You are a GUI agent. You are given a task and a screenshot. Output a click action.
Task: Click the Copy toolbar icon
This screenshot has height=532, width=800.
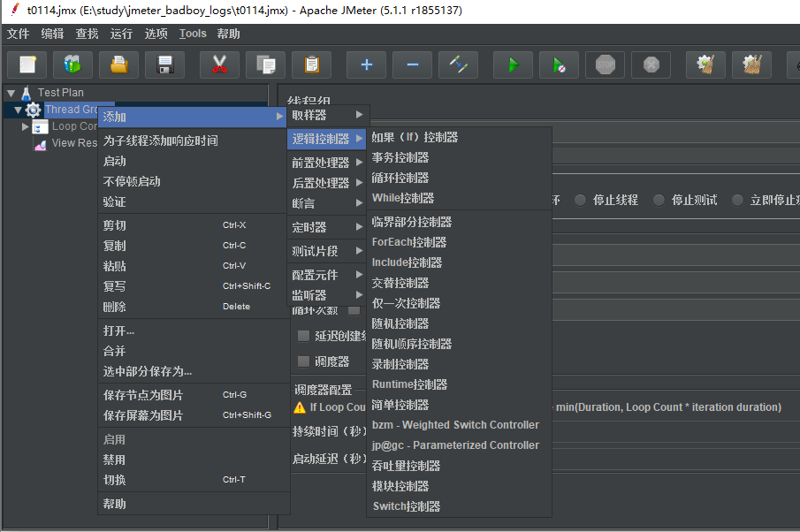tap(265, 65)
